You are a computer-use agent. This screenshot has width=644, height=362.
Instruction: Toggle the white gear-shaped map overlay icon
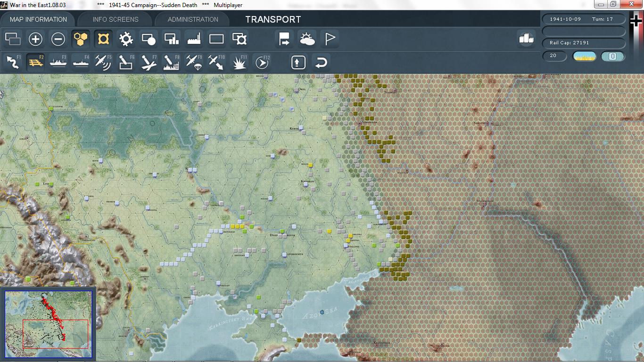coord(126,39)
